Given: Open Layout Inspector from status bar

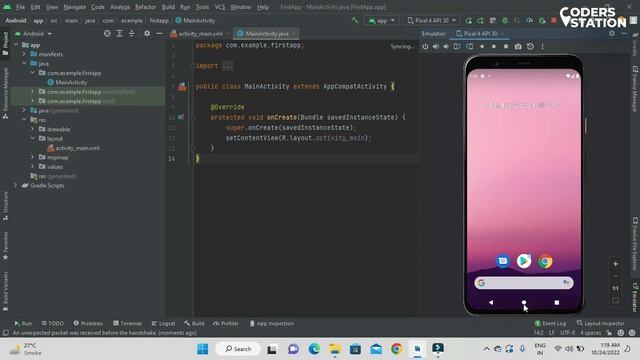Looking at the screenshot, I should (x=600, y=323).
